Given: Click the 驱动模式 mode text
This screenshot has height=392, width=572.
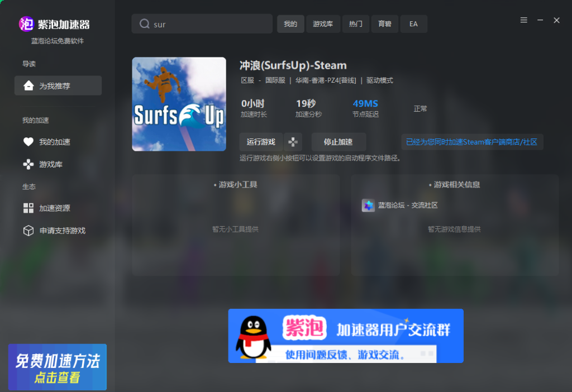Looking at the screenshot, I should click(380, 80).
